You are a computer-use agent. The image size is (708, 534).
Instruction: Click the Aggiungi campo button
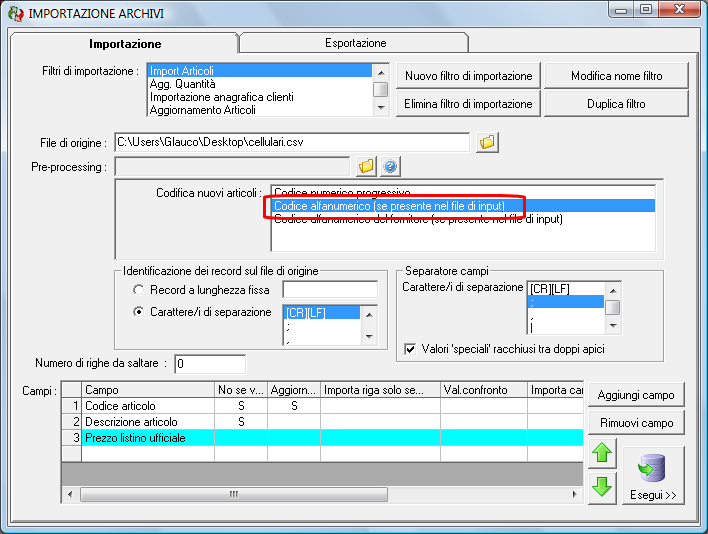tap(636, 395)
